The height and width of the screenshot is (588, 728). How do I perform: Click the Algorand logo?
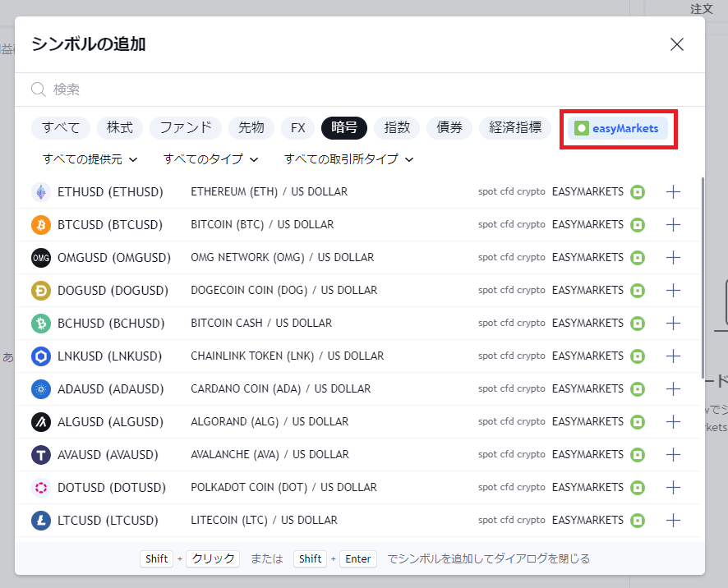(x=41, y=422)
